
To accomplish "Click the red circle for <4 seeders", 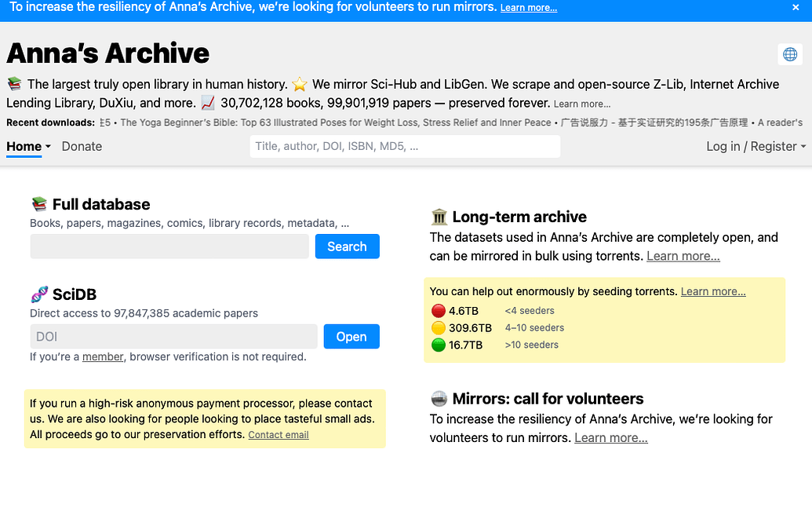I will tap(439, 311).
